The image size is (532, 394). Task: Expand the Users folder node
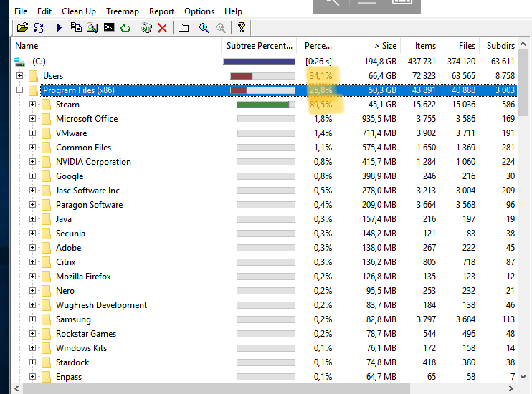click(x=20, y=76)
